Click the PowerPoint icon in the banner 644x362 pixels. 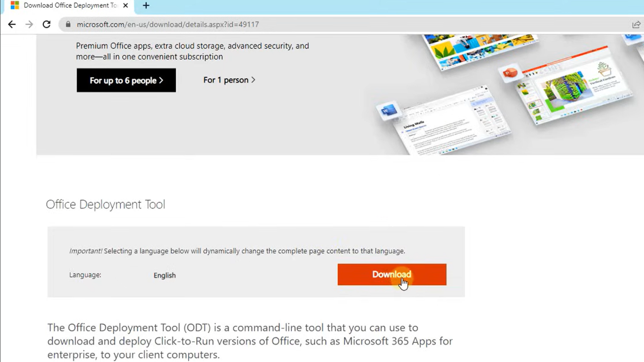[510, 73]
